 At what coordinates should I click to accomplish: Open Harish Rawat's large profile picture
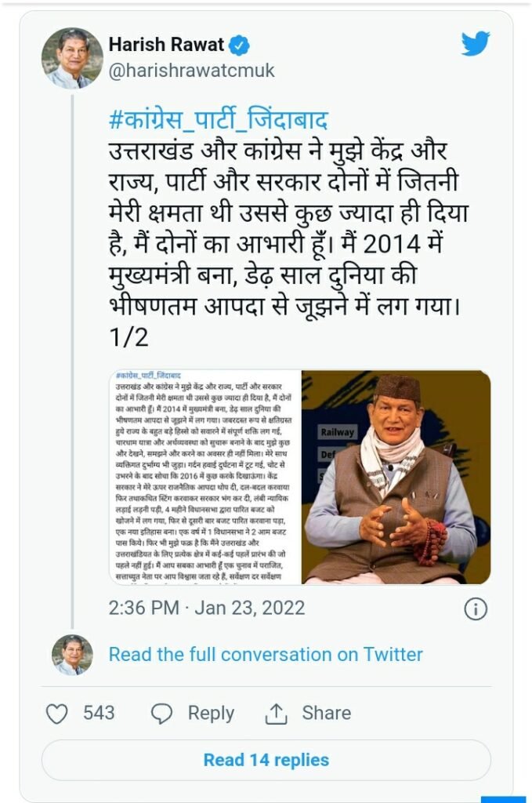(72, 58)
